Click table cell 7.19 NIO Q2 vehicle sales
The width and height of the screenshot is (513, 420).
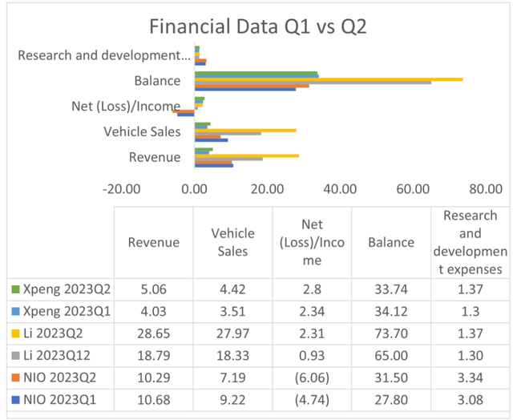pos(233,378)
